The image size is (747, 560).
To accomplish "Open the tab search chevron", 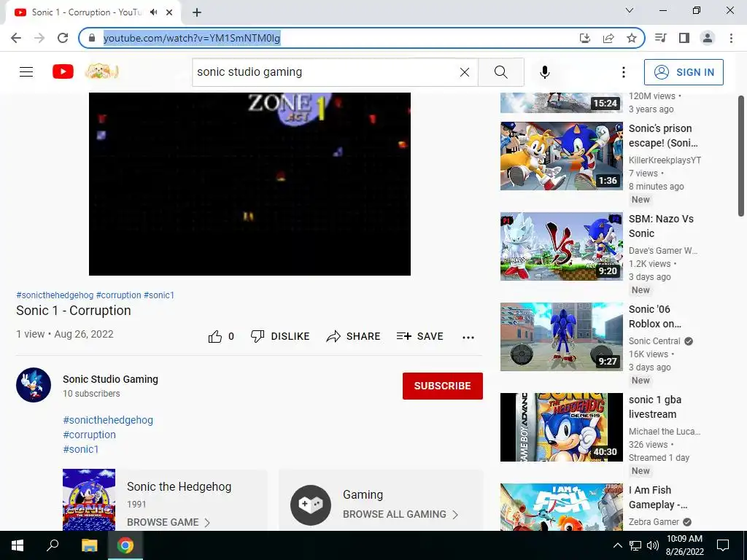I will click(630, 10).
